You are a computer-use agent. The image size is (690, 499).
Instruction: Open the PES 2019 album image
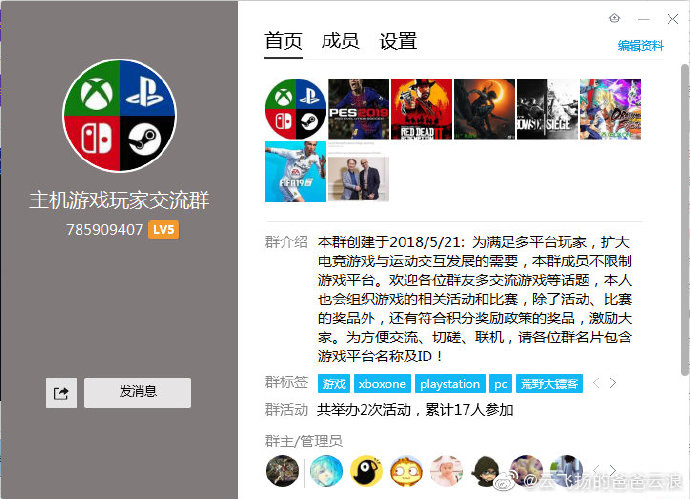(x=358, y=109)
